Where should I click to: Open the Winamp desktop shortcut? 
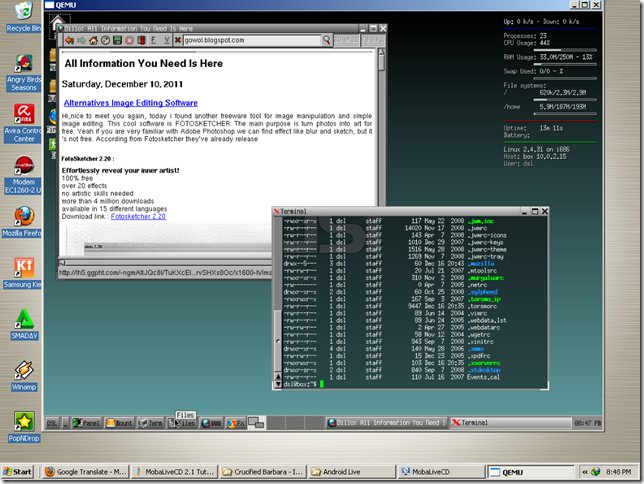[22, 372]
